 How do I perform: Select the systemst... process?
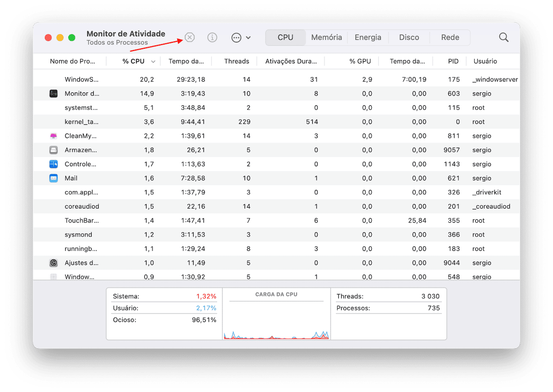point(276,108)
